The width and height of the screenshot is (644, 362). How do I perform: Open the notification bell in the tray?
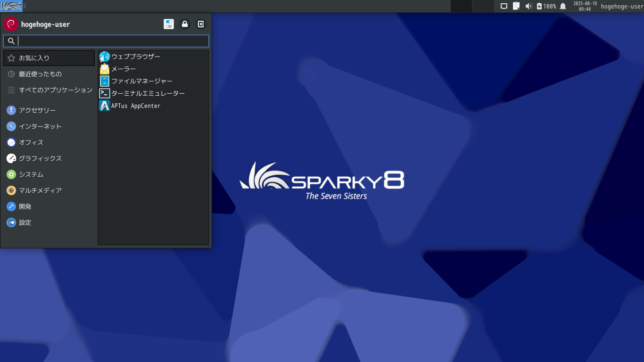point(562,6)
